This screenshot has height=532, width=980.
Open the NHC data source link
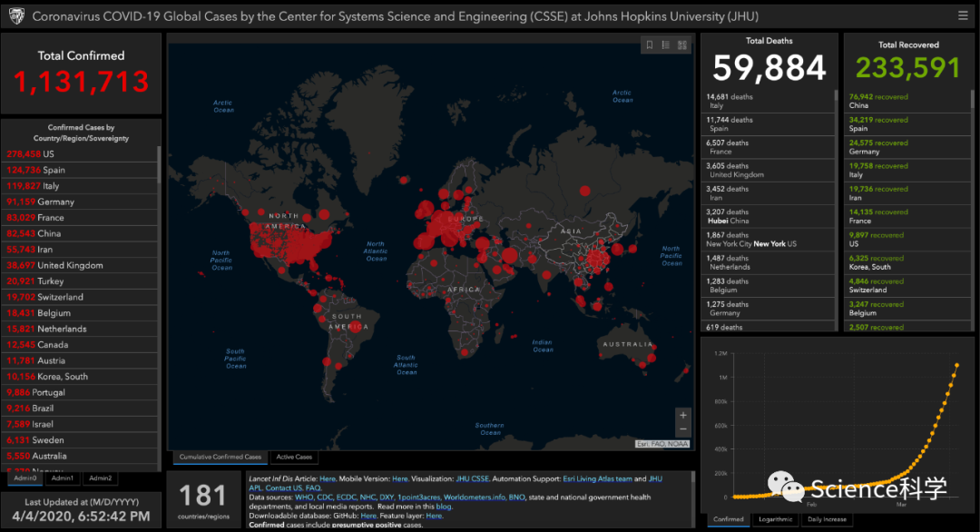pyautogui.click(x=367, y=498)
